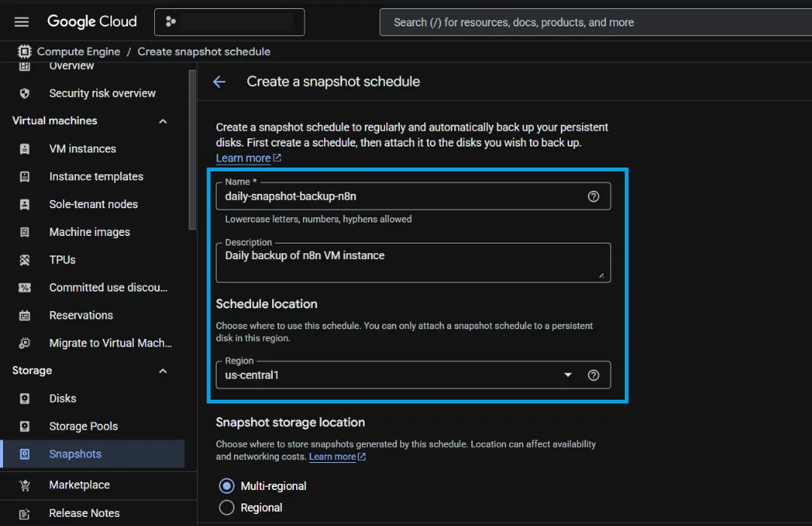
Task: Open the Region dropdown arrow
Action: [x=568, y=375]
